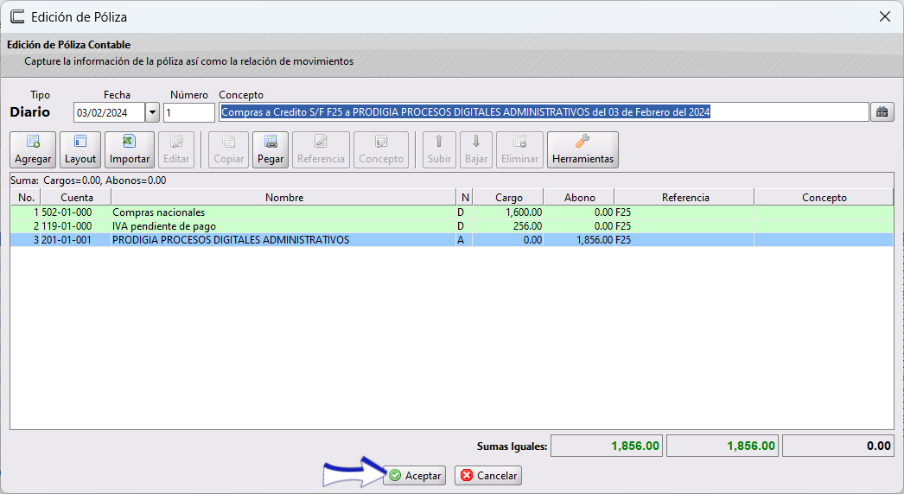Screen dimensions: 904x495
Task: Click the 1,856.00 abono cell in row 3
Action: [x=579, y=240]
